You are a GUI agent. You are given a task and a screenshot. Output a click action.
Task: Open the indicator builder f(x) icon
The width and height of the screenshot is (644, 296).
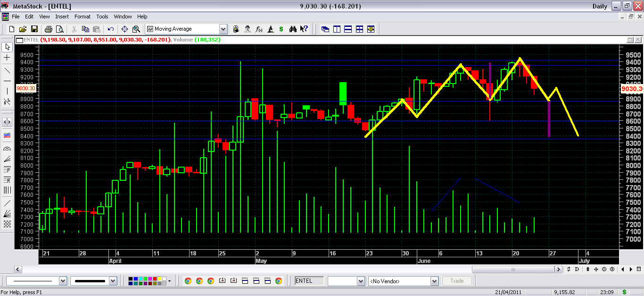tap(259, 29)
